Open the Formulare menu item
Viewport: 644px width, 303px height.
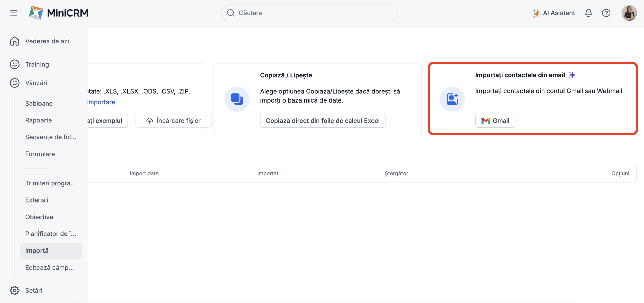click(x=40, y=154)
